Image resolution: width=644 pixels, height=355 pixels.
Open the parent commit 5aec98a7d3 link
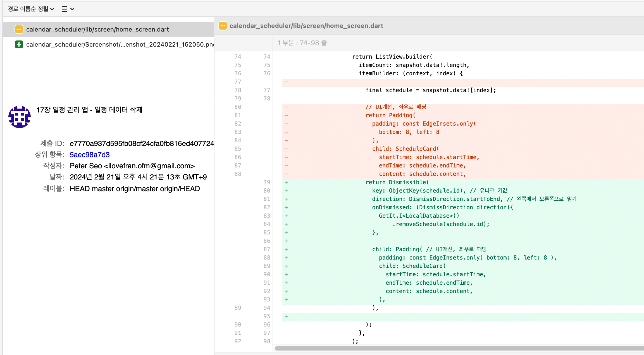[90, 155]
